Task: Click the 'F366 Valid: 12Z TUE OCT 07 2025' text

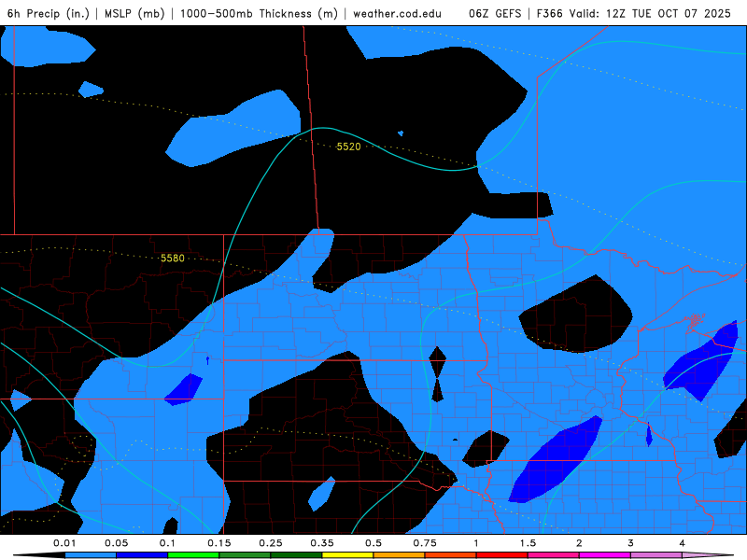Action: pyautogui.click(x=634, y=13)
